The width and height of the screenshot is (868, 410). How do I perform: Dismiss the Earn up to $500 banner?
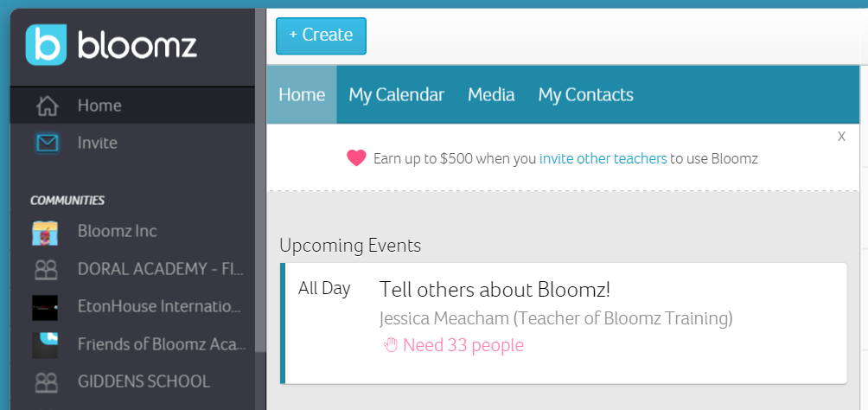841,137
